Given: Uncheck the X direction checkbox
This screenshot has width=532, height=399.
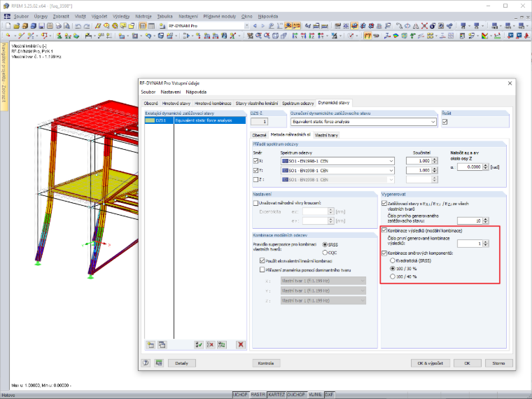Looking at the screenshot, I should tap(255, 161).
